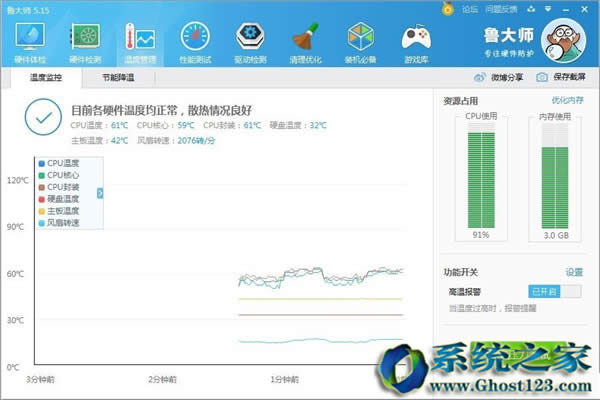Switch to the 温度监控 tab
The height and width of the screenshot is (400, 600).
[46, 77]
